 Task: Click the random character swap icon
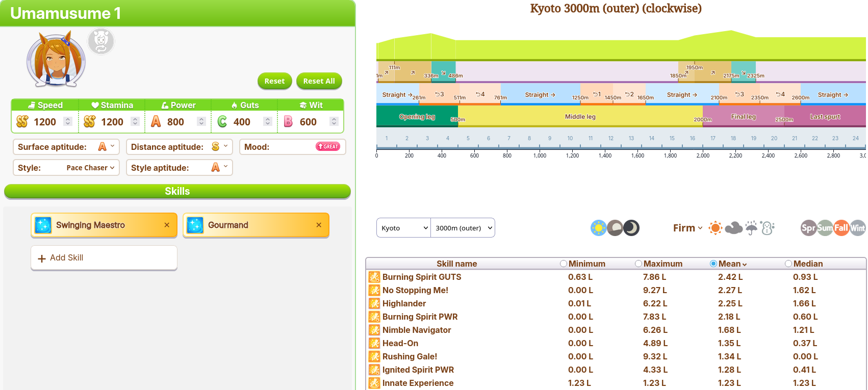click(101, 42)
